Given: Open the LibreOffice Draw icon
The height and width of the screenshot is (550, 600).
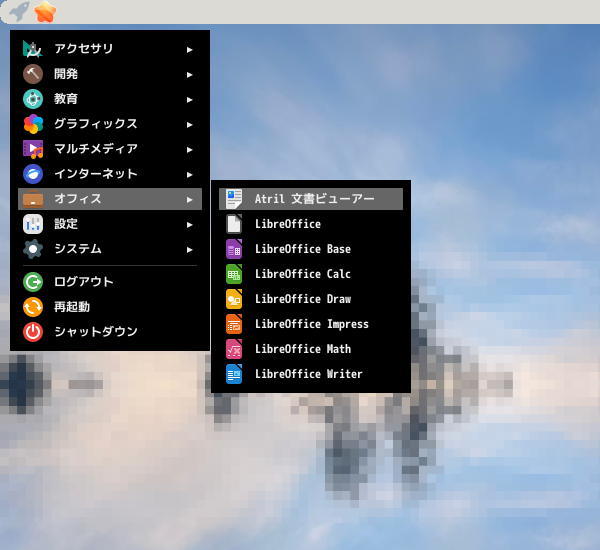Looking at the screenshot, I should tap(234, 299).
